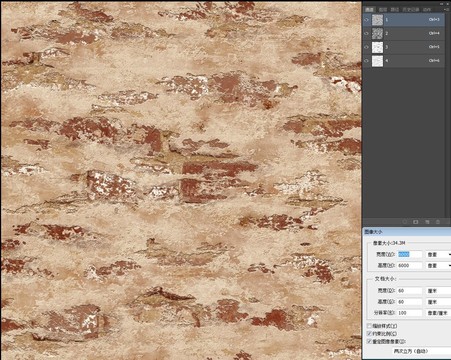This screenshot has height=360, width=451.
Task: Hide channel 1 with its eye icon
Action: coord(366,20)
